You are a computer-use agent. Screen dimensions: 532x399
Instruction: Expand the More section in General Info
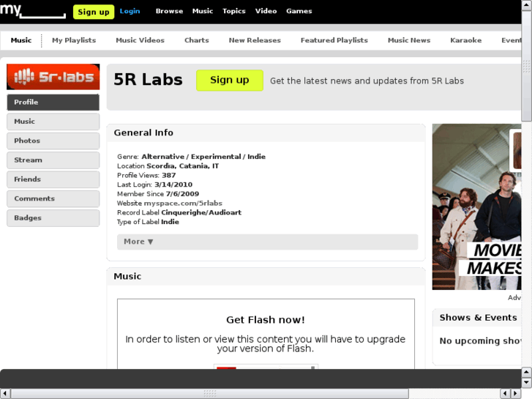pyautogui.click(x=267, y=242)
